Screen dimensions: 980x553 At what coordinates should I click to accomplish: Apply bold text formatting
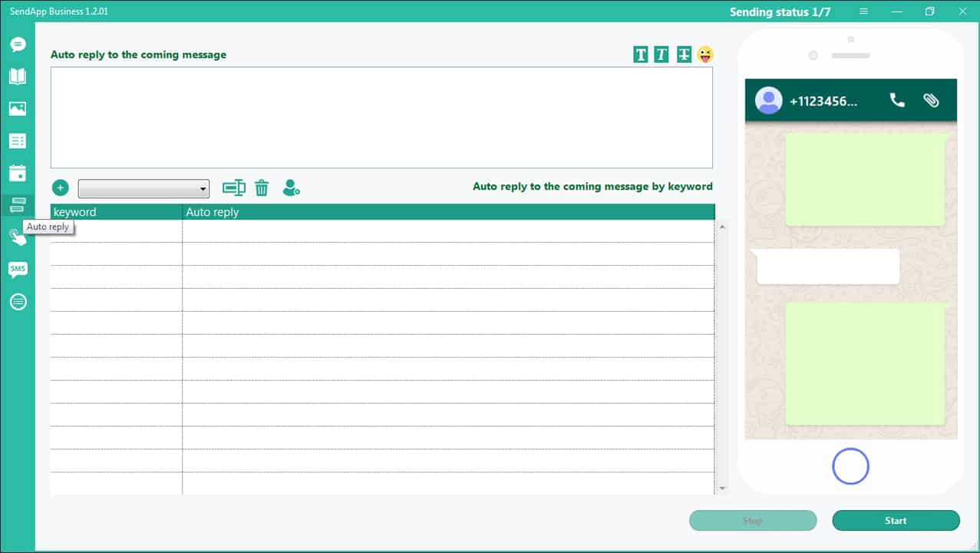tap(640, 55)
